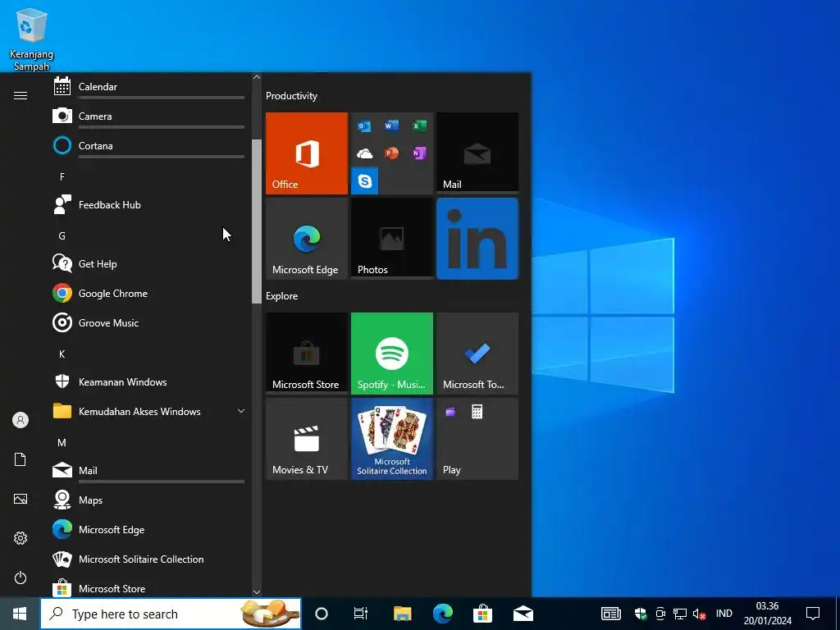This screenshot has width=840, height=630.
Task: Open the Microsoft Store tile in Explore
Action: click(307, 354)
